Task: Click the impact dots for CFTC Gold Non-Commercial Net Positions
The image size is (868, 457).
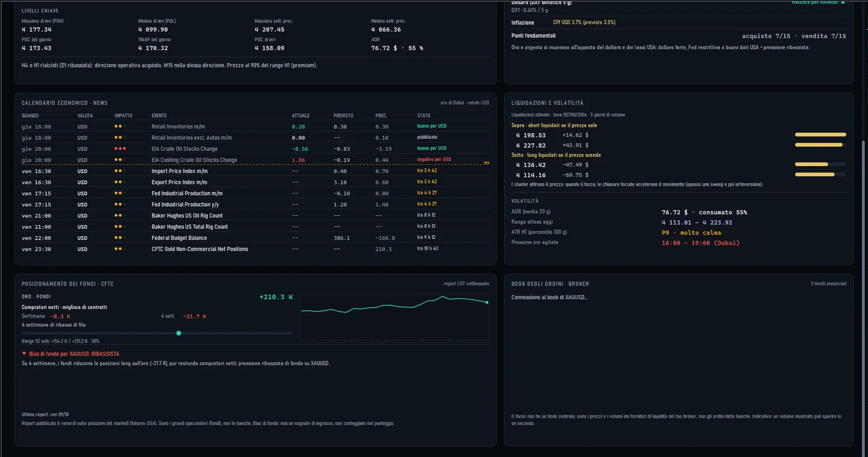Action: tap(120, 249)
